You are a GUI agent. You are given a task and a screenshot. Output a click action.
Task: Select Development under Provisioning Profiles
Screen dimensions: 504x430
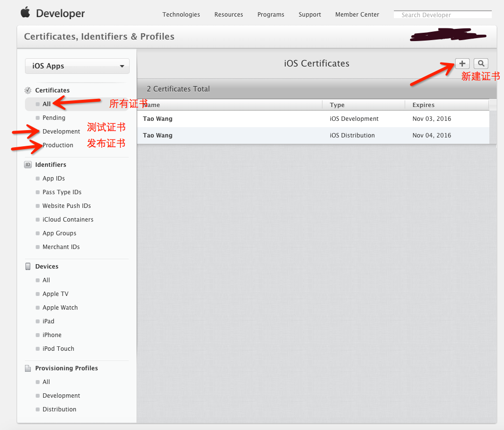coord(61,396)
